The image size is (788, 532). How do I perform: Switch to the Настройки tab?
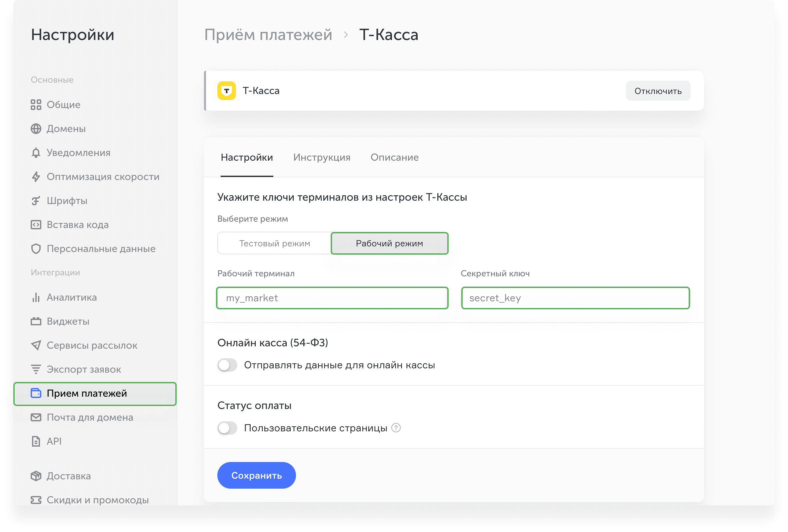[247, 158]
